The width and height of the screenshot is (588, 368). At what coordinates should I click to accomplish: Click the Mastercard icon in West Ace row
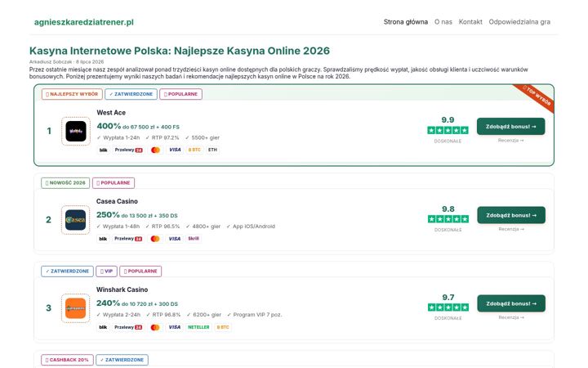(155, 150)
